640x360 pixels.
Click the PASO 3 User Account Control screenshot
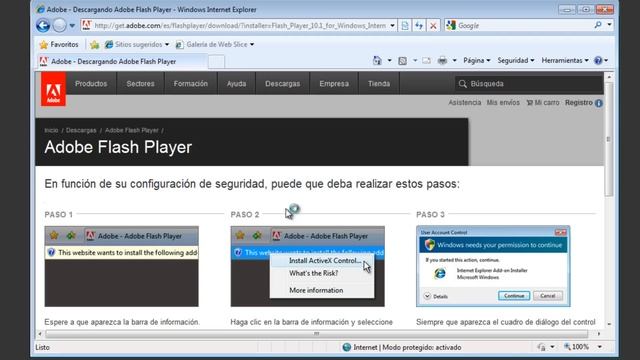tap(493, 266)
